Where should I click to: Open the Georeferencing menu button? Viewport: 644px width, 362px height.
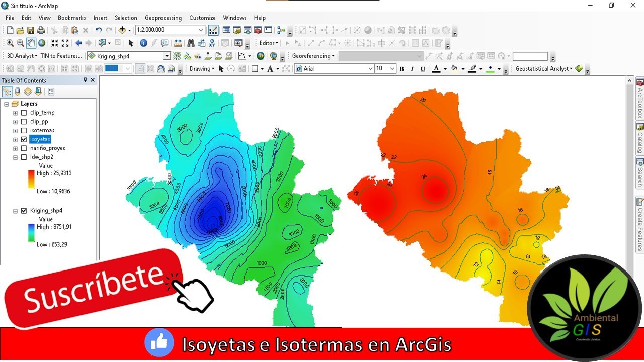313,56
